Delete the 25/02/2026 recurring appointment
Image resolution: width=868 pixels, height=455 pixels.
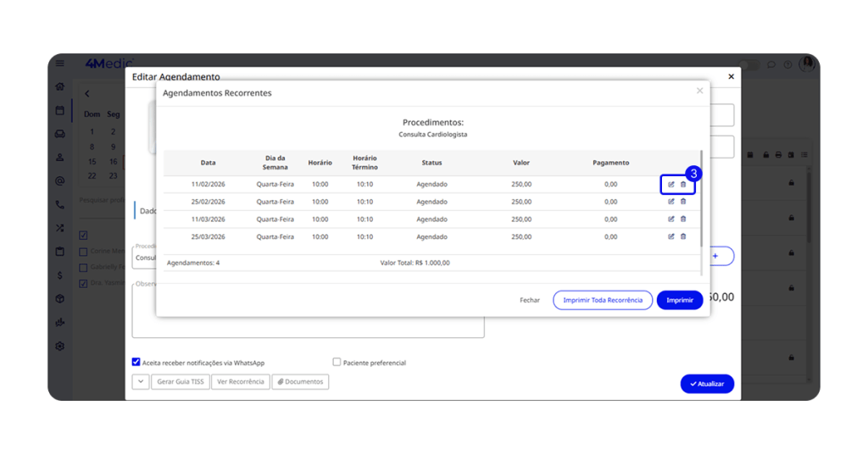pyautogui.click(x=683, y=202)
